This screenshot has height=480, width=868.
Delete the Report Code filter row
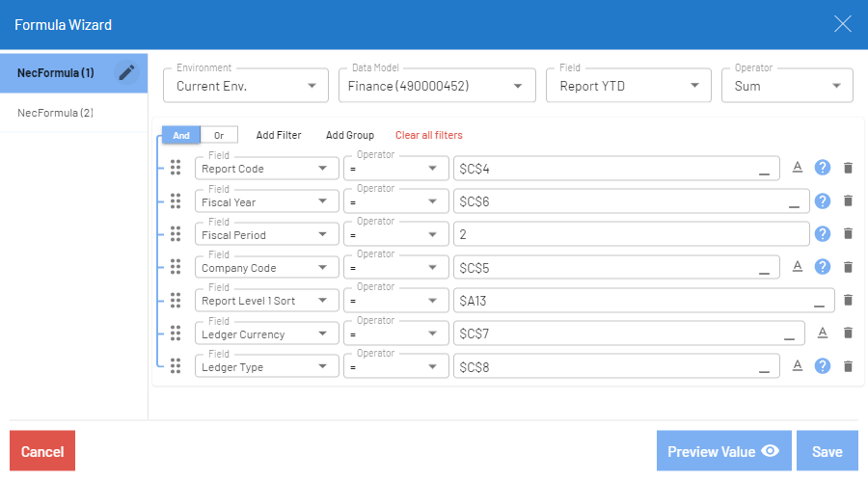click(848, 168)
